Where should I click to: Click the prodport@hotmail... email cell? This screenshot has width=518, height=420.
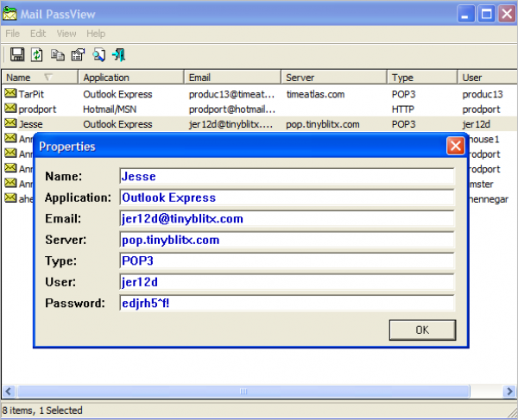click(x=232, y=110)
